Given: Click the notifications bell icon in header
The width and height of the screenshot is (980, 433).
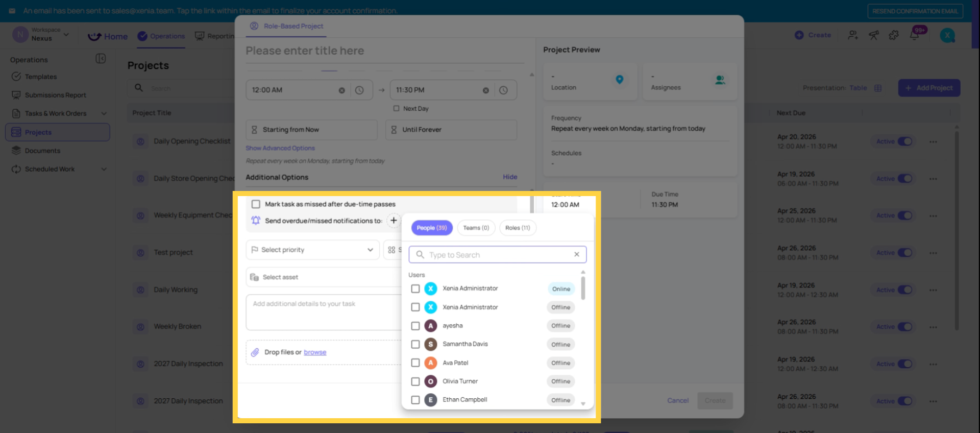Looking at the screenshot, I should point(915,35).
